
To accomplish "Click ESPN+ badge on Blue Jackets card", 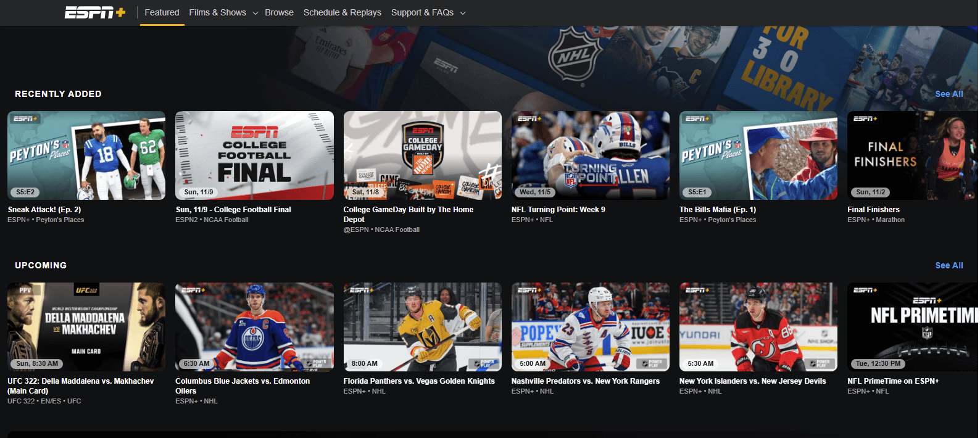I will coord(194,290).
